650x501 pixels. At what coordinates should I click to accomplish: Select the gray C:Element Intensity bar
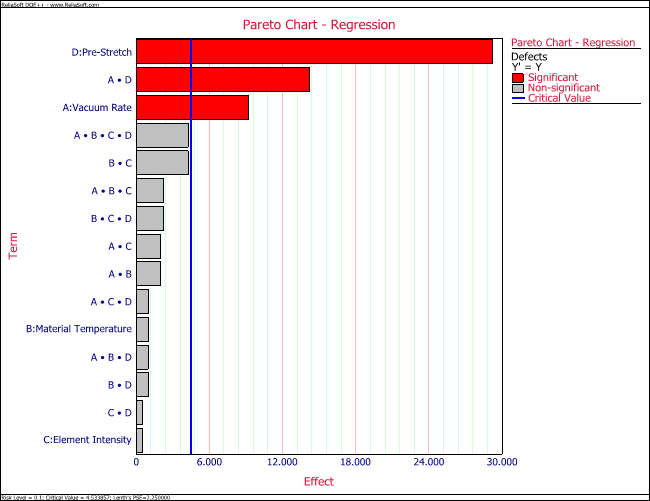[x=140, y=440]
